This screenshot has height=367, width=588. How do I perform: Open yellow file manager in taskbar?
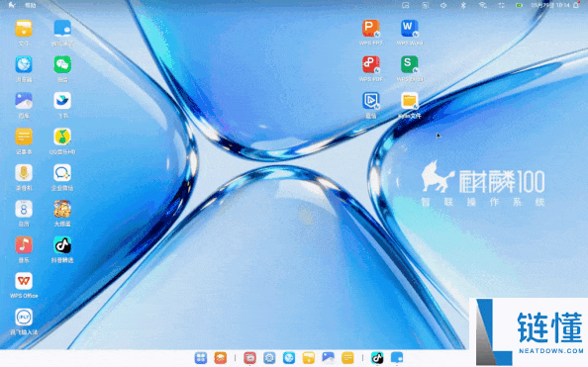308,358
